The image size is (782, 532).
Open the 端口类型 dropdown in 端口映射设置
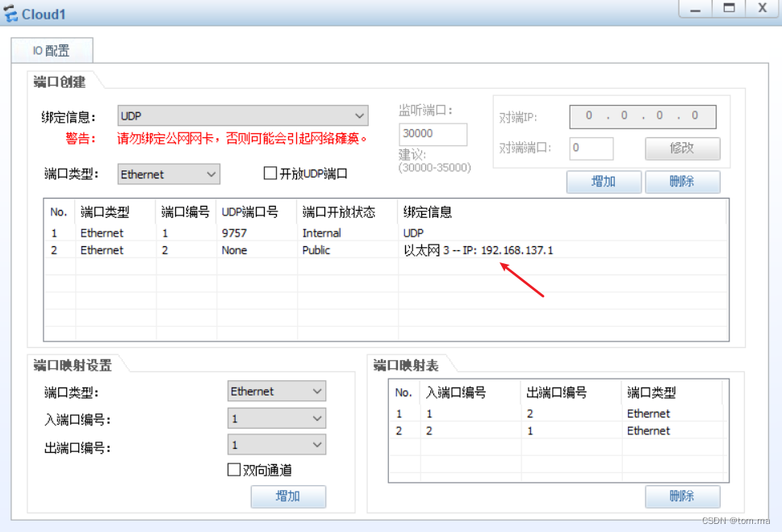click(277, 392)
